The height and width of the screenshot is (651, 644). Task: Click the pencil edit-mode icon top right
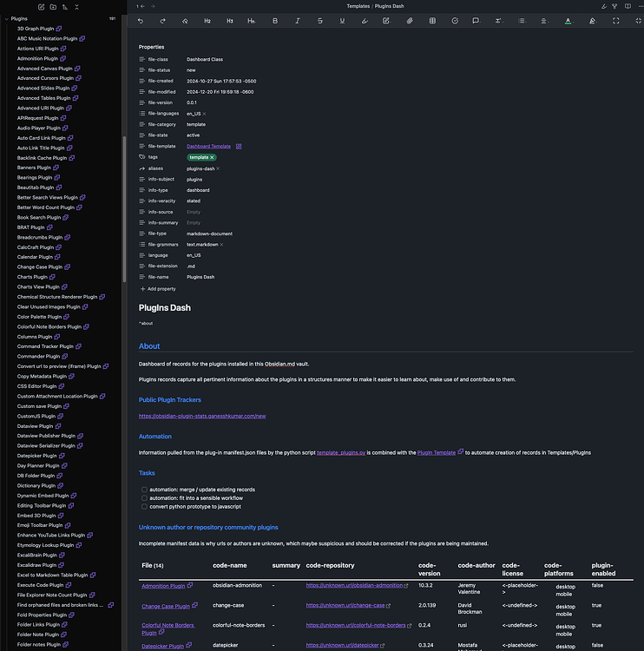[x=604, y=6]
